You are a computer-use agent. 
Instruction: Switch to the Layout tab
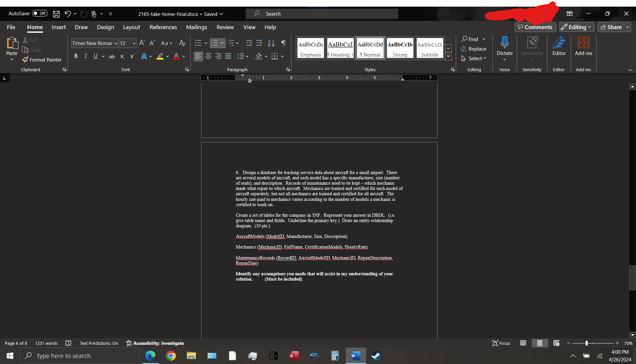(x=131, y=27)
